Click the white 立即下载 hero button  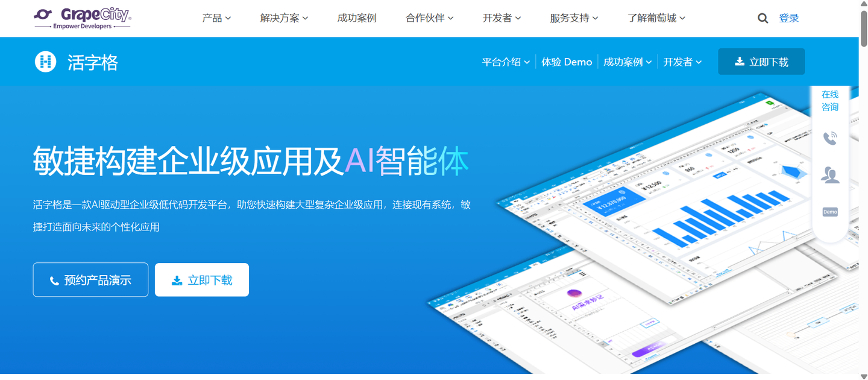point(202,280)
